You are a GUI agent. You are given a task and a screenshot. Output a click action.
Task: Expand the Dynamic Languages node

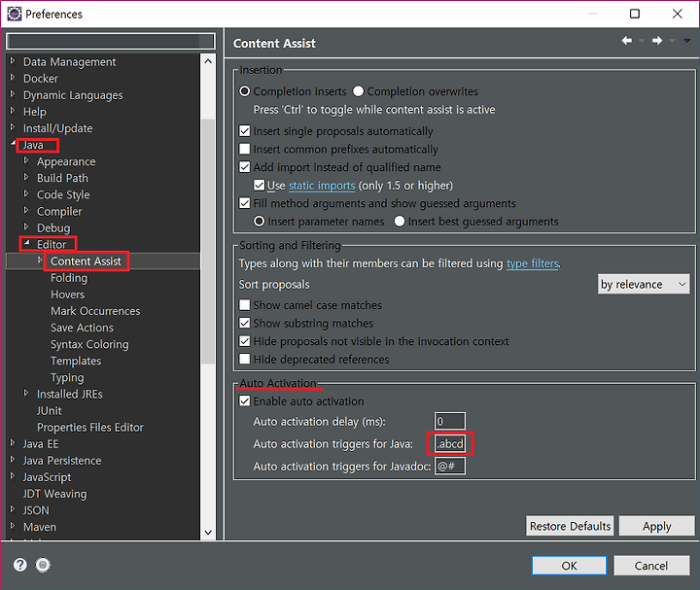pos(13,94)
